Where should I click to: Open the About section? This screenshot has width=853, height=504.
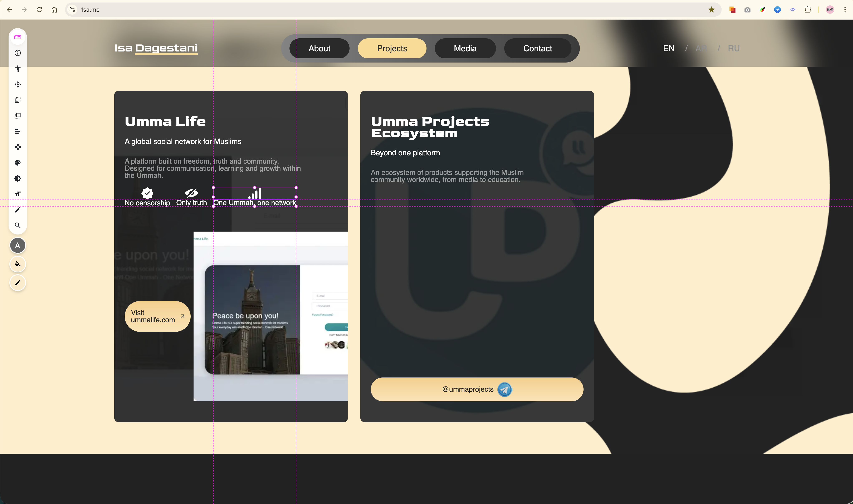[x=319, y=49]
